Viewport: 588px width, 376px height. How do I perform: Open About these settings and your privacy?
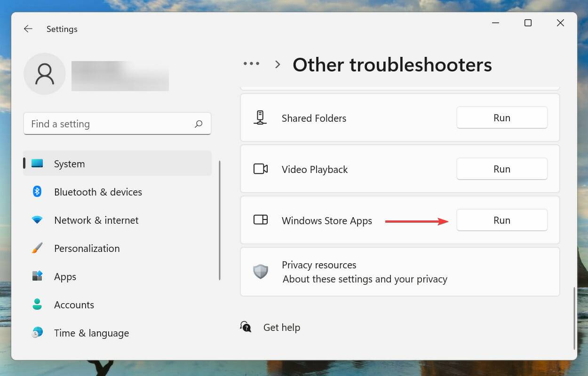coord(365,279)
